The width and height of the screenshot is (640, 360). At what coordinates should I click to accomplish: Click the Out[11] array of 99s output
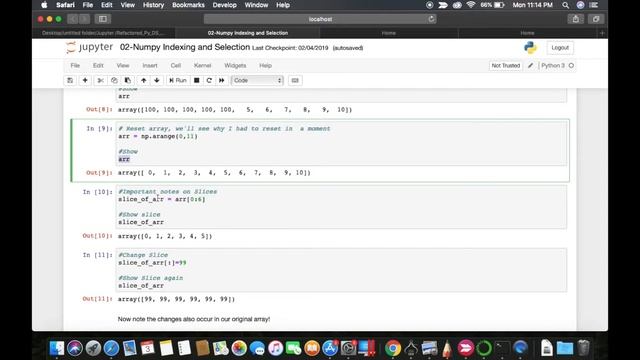[x=176, y=299]
